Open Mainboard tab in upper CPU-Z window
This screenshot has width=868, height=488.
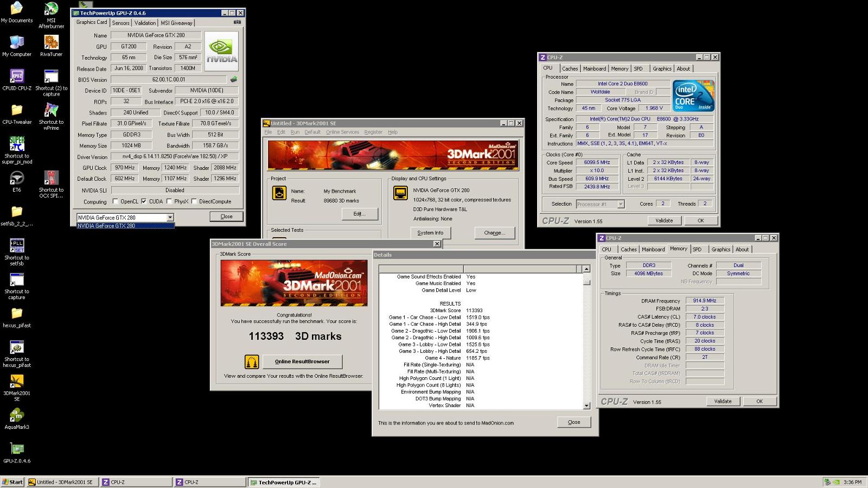click(595, 68)
